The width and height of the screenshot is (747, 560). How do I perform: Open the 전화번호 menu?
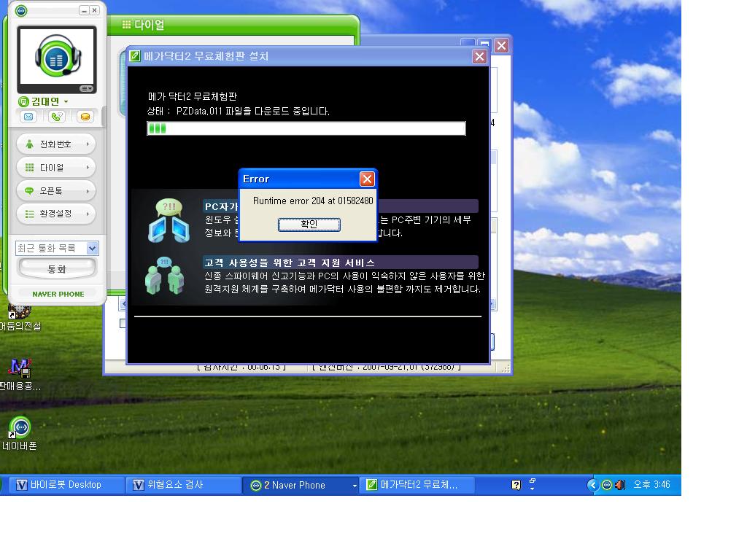56,144
